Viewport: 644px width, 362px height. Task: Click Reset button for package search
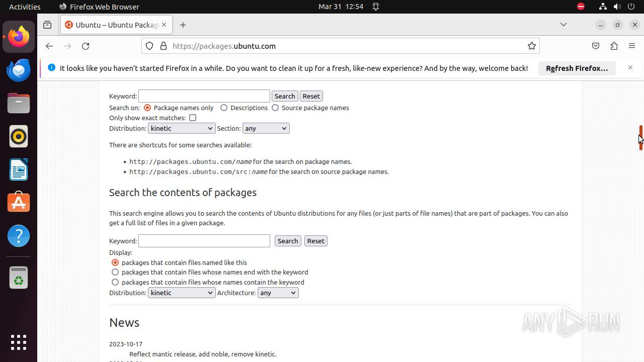tap(311, 96)
